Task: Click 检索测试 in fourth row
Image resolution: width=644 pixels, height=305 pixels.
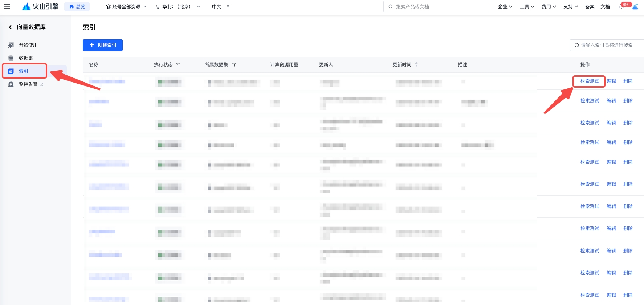Action: 590,143
